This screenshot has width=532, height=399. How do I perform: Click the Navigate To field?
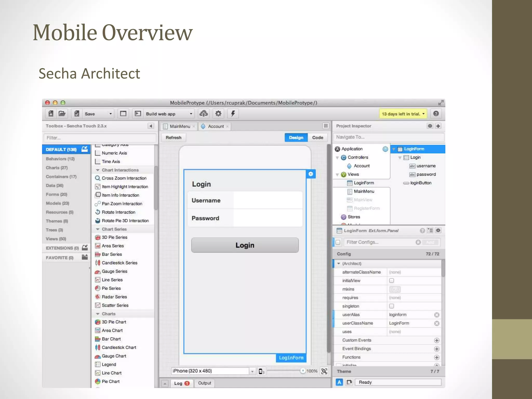pyautogui.click(x=389, y=137)
